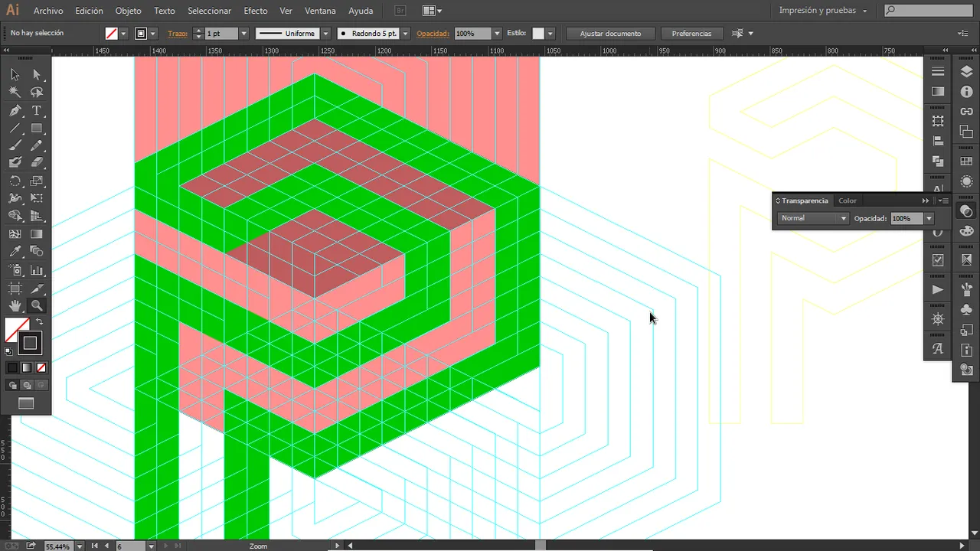The width and height of the screenshot is (980, 551).
Task: Click the Ajustar documento button
Action: [x=610, y=34]
